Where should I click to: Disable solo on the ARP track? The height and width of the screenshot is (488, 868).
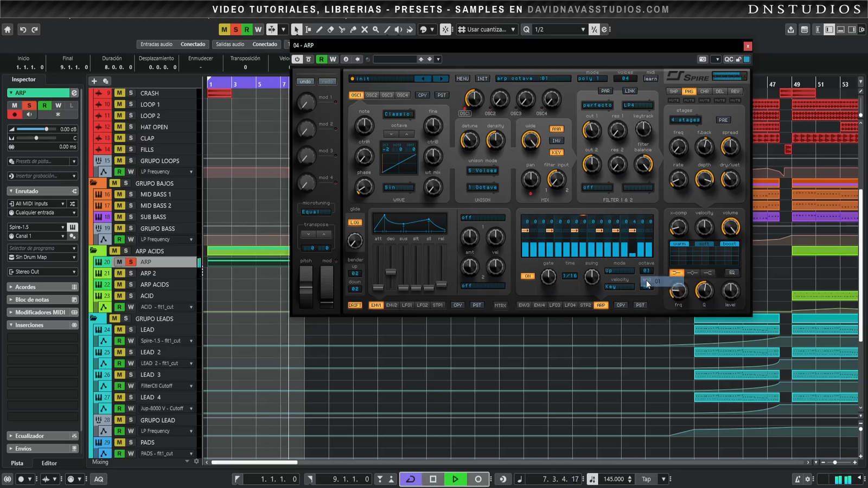[x=131, y=262]
